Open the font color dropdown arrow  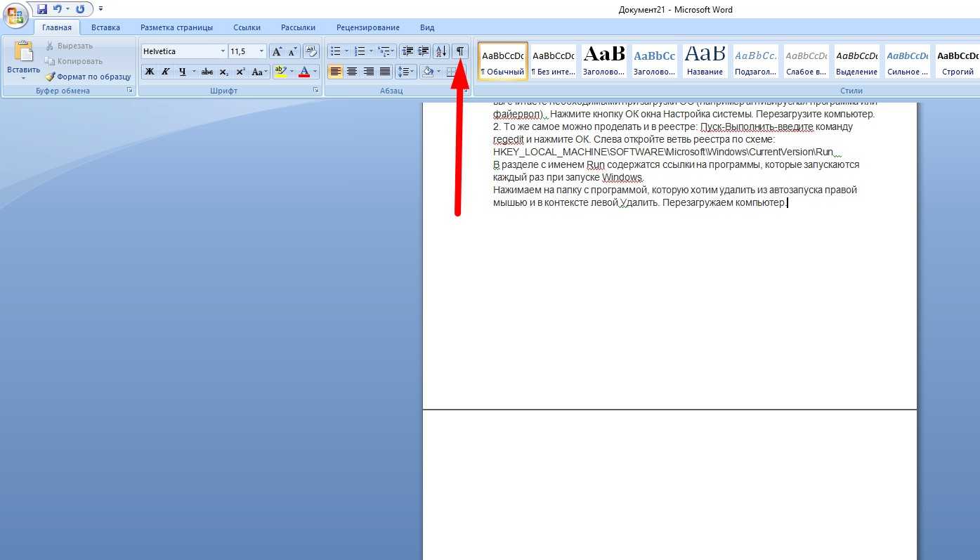tap(315, 72)
